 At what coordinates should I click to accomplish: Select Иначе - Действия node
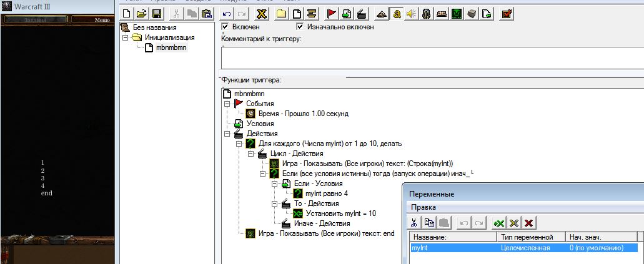(x=322, y=224)
